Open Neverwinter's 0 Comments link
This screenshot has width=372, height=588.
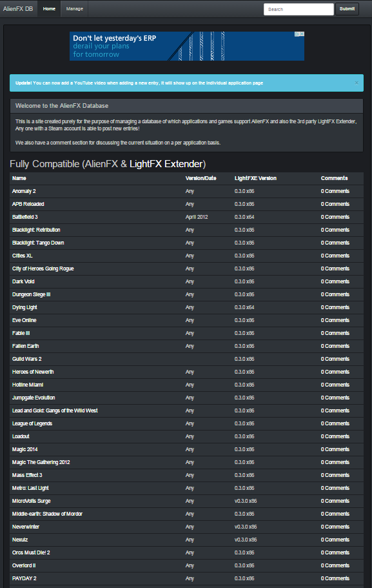pyautogui.click(x=335, y=527)
